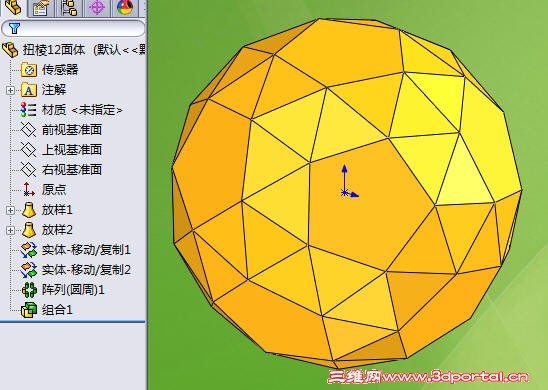
Task: Select the 组合1 combine feature
Action: (57, 310)
